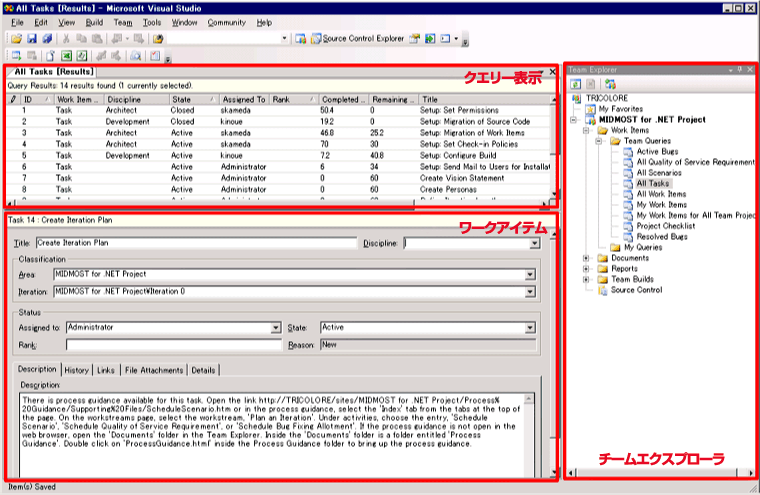Select Resolved Bugs query

pyautogui.click(x=662, y=237)
